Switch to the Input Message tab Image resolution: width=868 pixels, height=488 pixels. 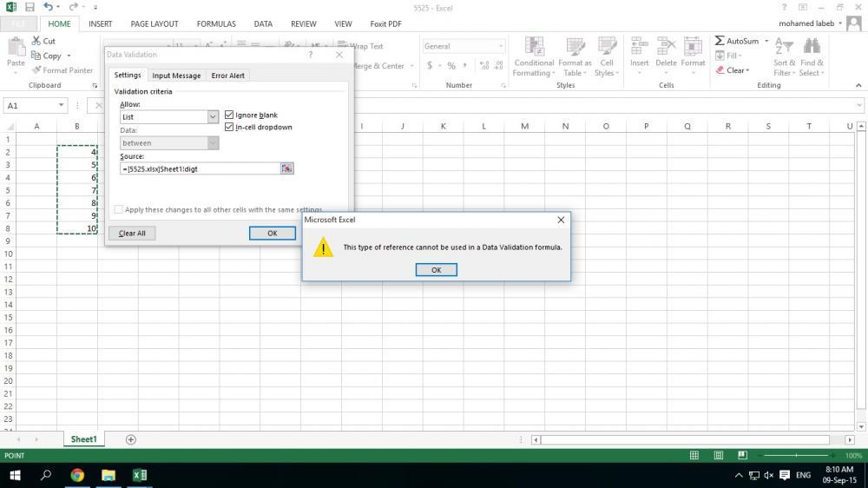(x=176, y=76)
